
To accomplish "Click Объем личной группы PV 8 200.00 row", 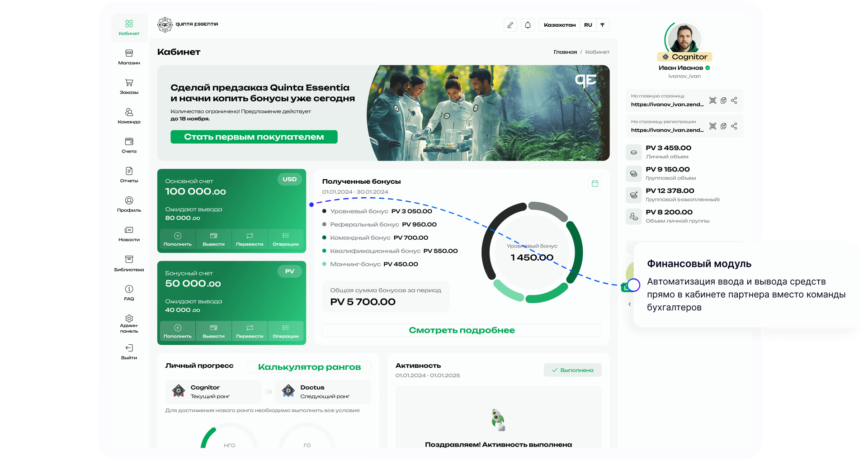I will point(684,216).
